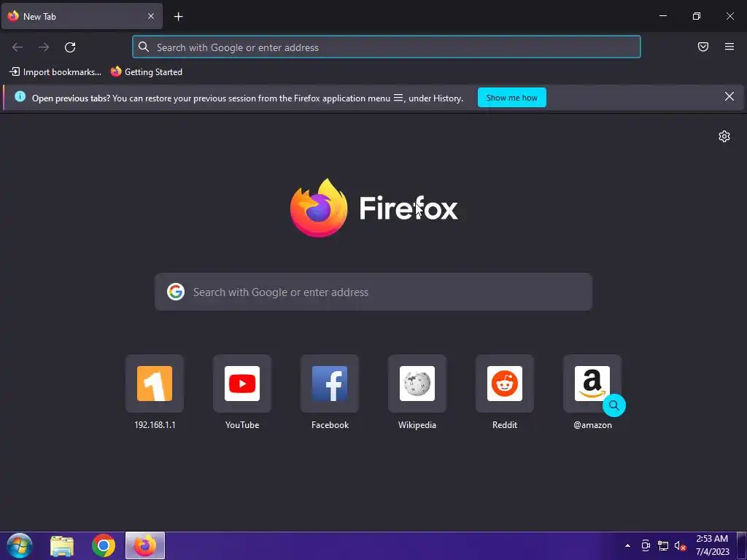
Task: Click the search badge on amazon tile
Action: pos(614,405)
